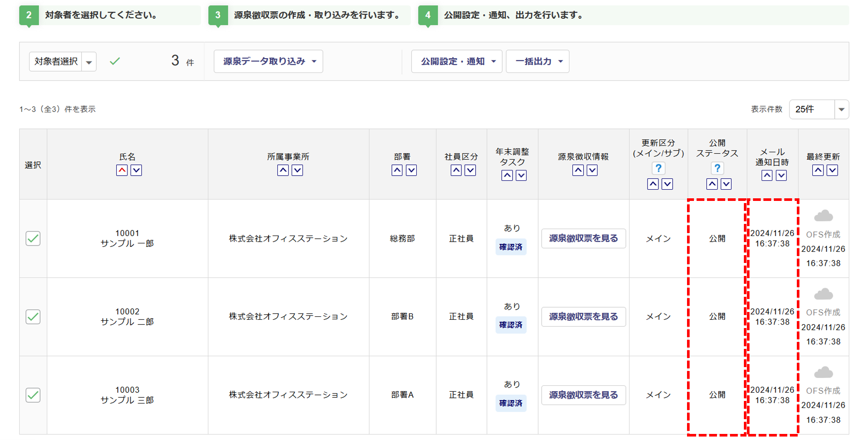The height and width of the screenshot is (440, 868).
Task: Sort 部署 column ascending
Action: 397,171
